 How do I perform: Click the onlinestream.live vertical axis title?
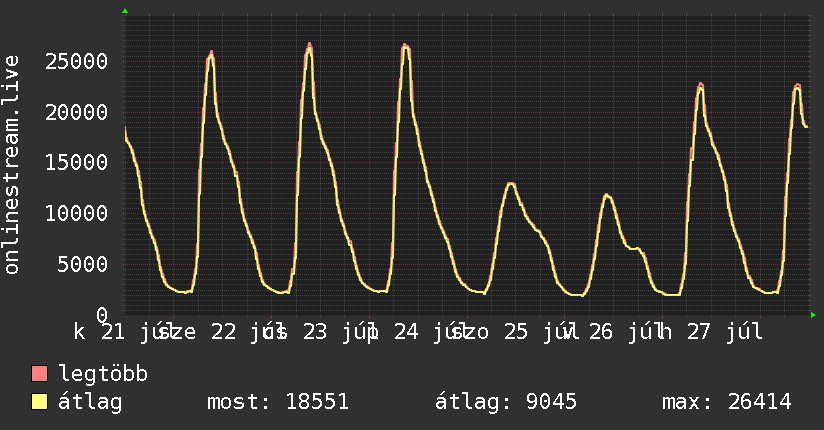pos(11,165)
